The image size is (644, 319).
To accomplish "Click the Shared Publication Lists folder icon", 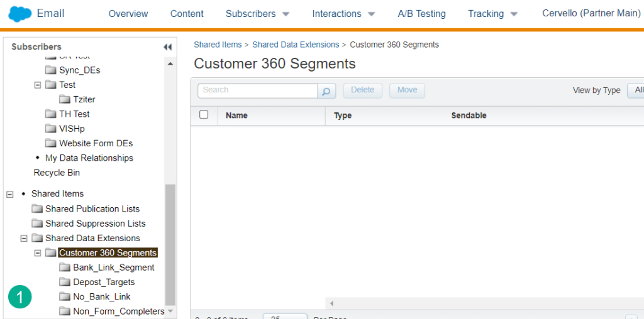I will (x=37, y=208).
